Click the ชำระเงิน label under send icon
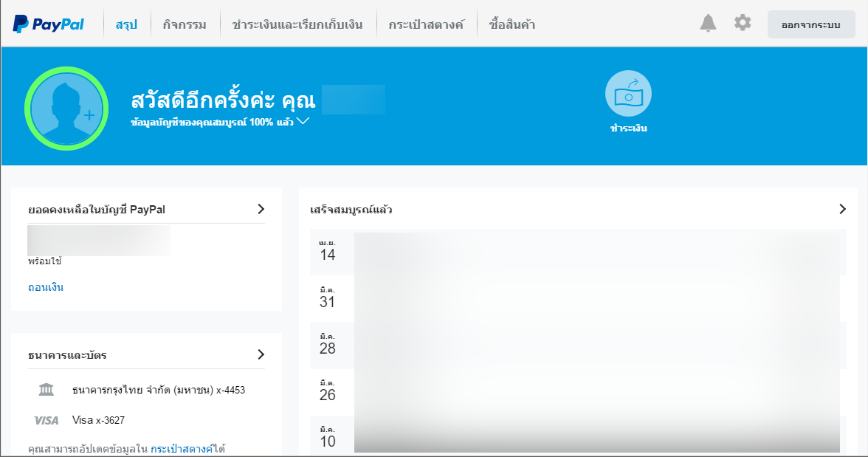The image size is (868, 457). coord(628,128)
